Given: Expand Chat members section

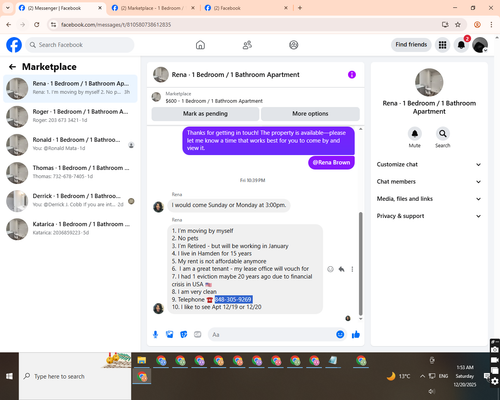Looking at the screenshot, I should pyautogui.click(x=429, y=182).
